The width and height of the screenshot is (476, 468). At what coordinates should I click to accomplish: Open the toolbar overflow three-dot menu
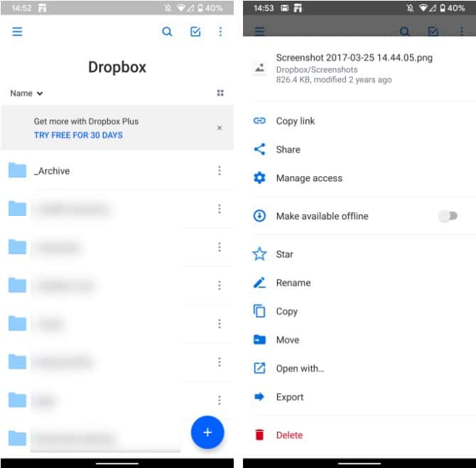[x=220, y=31]
